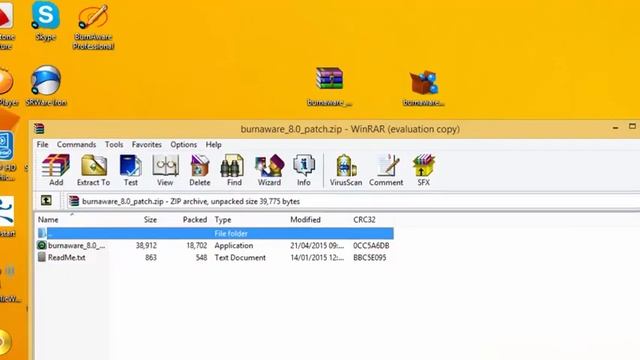The width and height of the screenshot is (640, 360).
Task: Click the 18,702 packed value
Action: 197,245
